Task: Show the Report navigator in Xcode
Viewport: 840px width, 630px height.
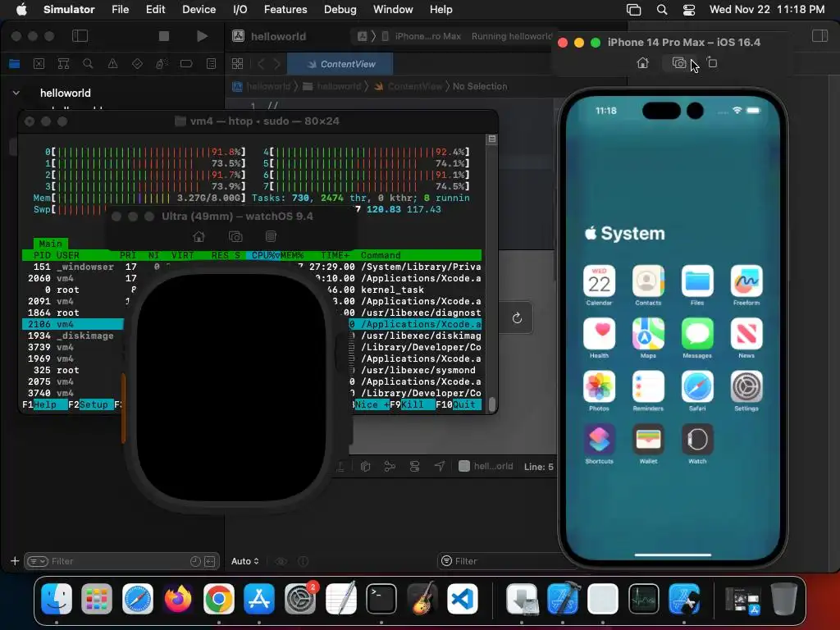Action: click(211, 64)
